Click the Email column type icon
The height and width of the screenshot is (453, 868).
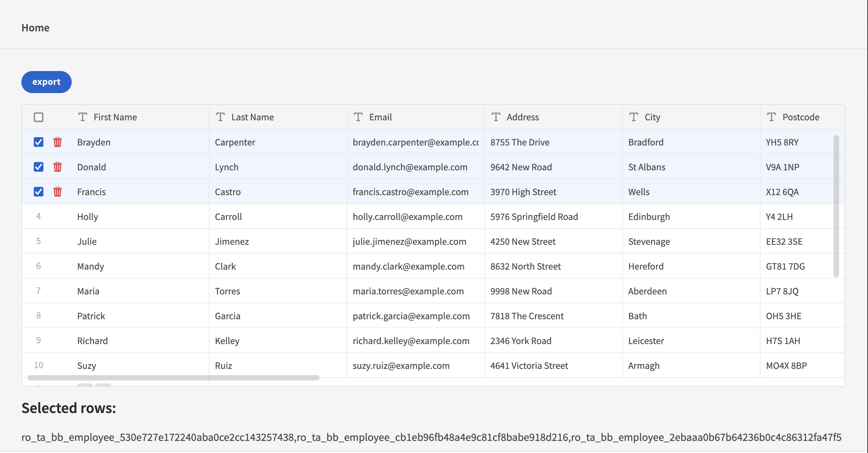click(358, 116)
